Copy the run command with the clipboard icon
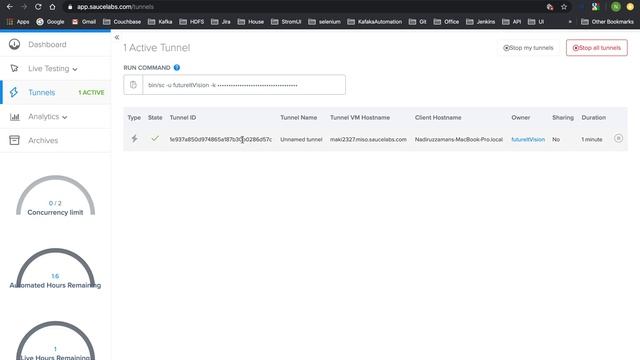This screenshot has width=640, height=360. click(x=133, y=85)
